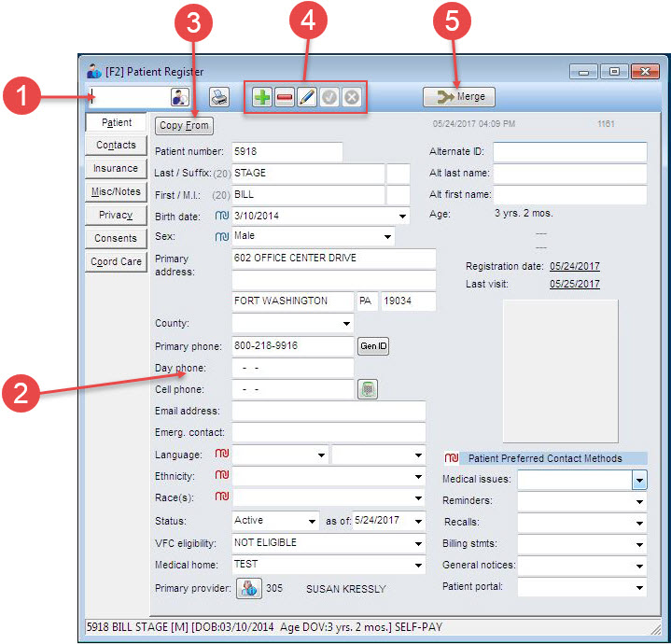Image resolution: width=671 pixels, height=644 pixels.
Task: Click the Last visit 05/25/2017 link
Action: click(x=574, y=284)
